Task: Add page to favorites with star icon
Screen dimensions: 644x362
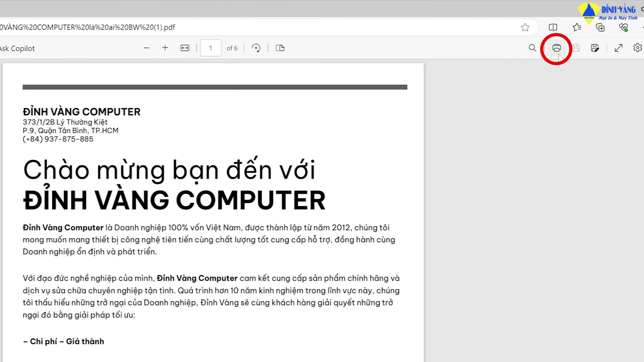Action: (x=525, y=27)
